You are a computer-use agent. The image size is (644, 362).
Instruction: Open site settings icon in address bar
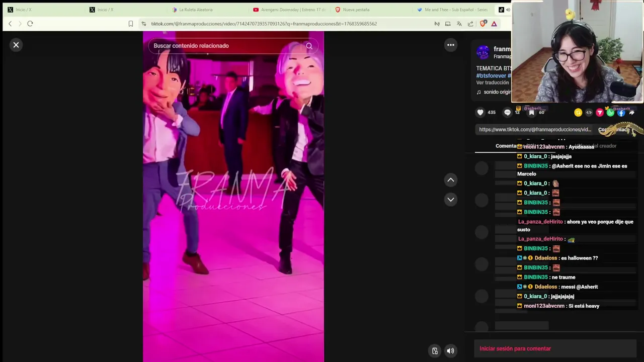pyautogui.click(x=144, y=24)
